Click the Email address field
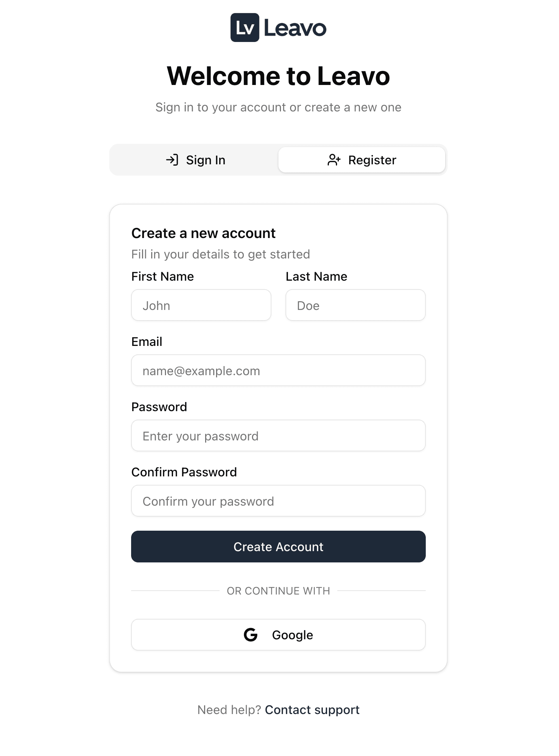Screen dimensions: 559x756 tap(278, 370)
